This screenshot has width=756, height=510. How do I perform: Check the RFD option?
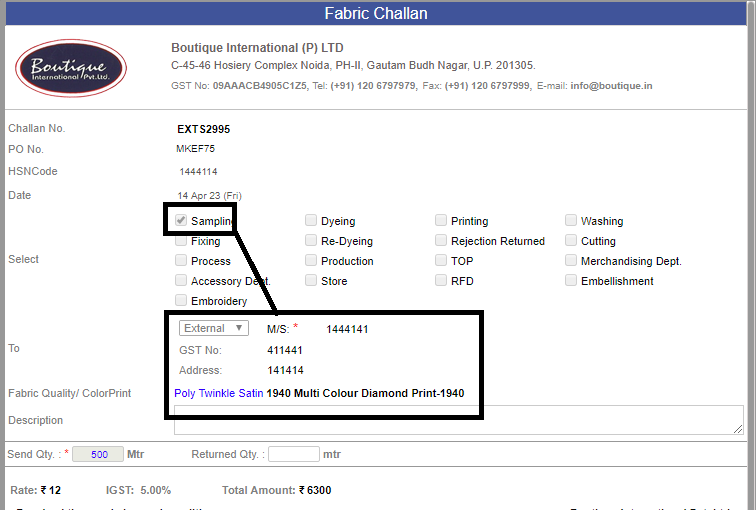point(441,280)
